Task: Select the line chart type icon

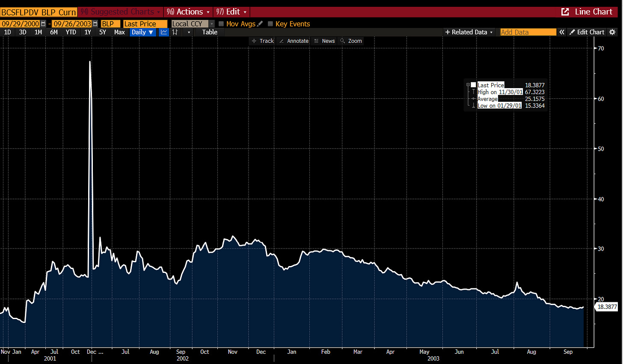Action: click(x=164, y=32)
